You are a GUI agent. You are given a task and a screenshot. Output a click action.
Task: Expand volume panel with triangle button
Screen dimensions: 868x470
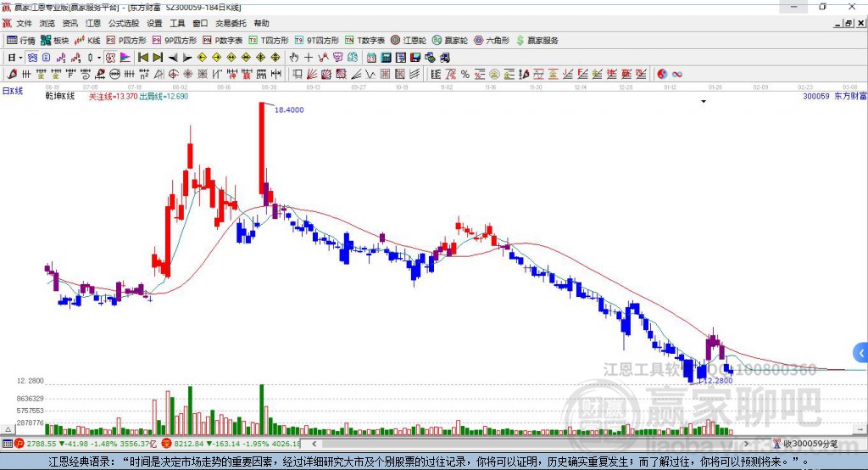tap(8, 429)
